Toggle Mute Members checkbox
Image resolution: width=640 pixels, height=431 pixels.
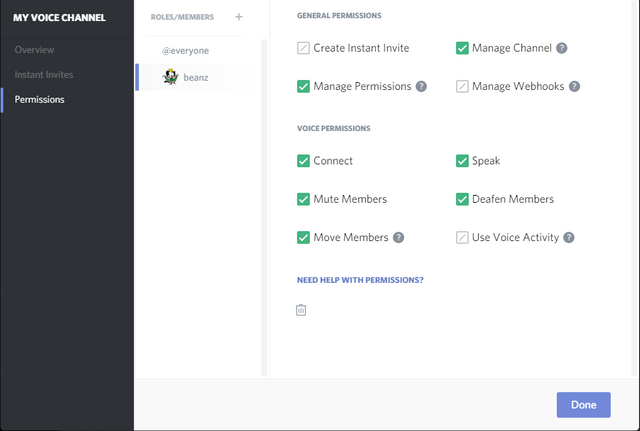[x=303, y=199]
